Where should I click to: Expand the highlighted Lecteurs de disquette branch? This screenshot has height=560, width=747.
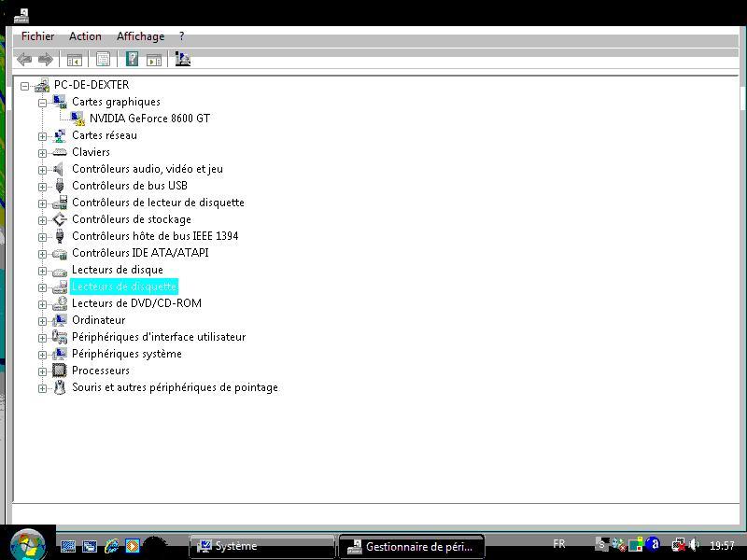(x=42, y=287)
